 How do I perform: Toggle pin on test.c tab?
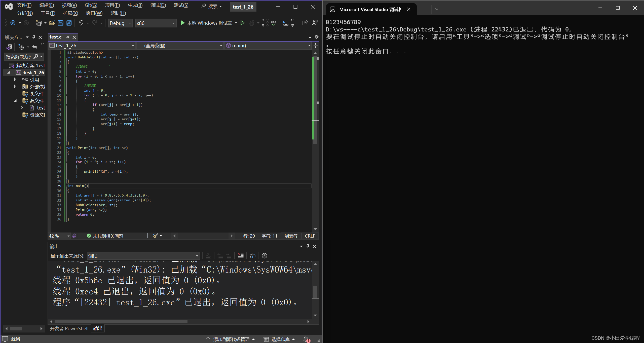pyautogui.click(x=67, y=37)
